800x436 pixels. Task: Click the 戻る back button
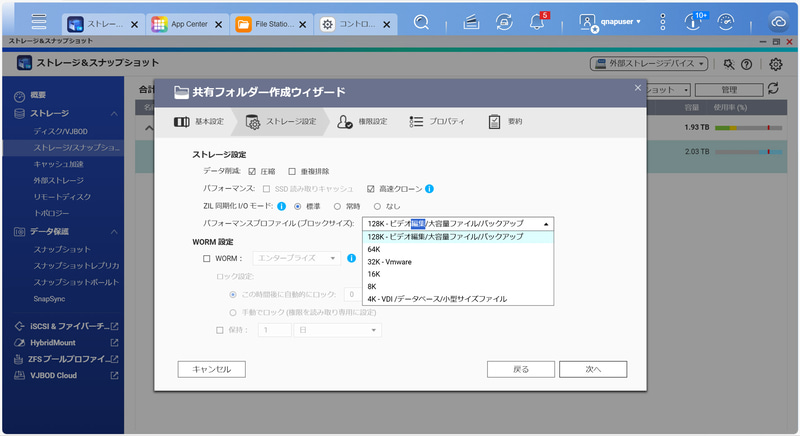point(521,369)
